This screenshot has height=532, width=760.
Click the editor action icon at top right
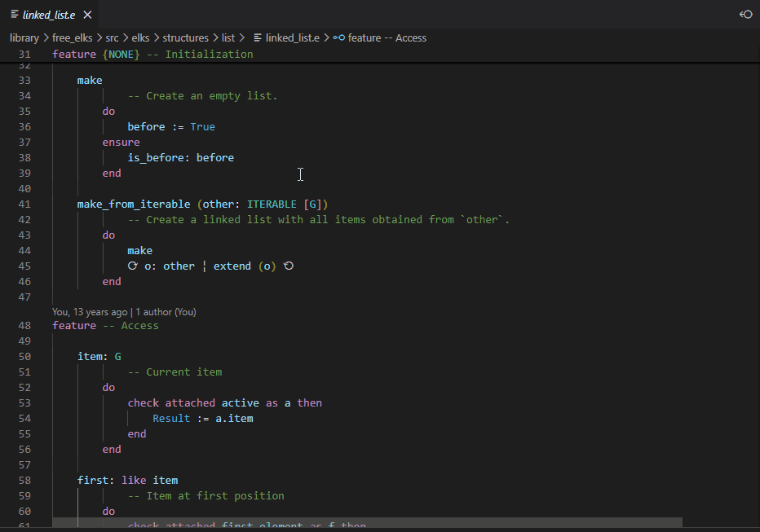pyautogui.click(x=745, y=13)
